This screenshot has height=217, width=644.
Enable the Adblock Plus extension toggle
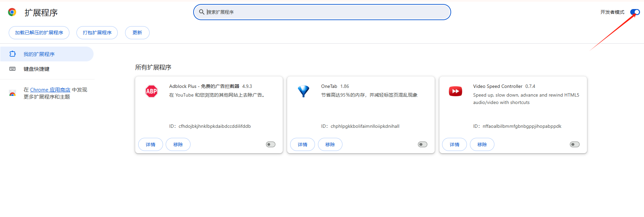(271, 145)
